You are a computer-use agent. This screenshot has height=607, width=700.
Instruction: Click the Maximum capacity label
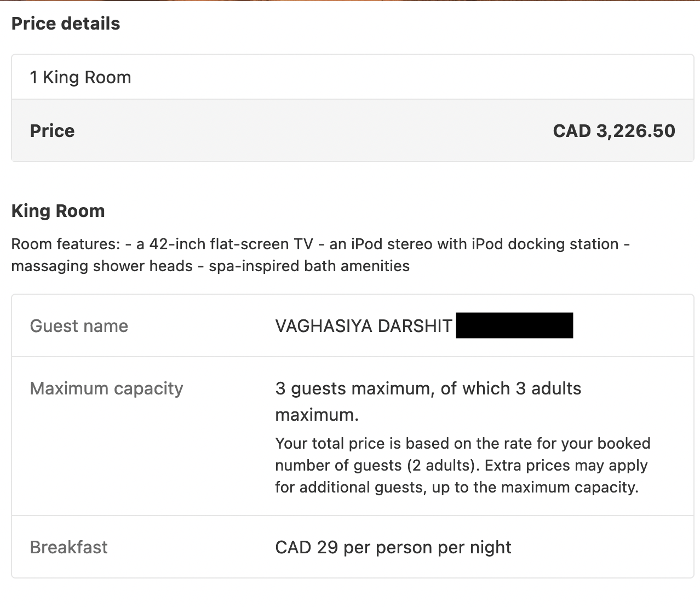[106, 388]
